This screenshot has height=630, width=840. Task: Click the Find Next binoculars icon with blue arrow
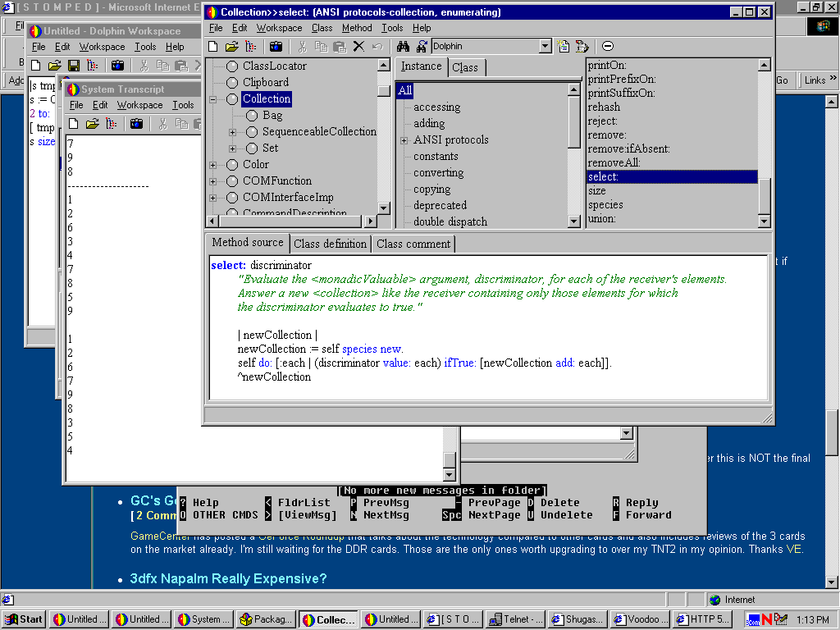(x=422, y=47)
